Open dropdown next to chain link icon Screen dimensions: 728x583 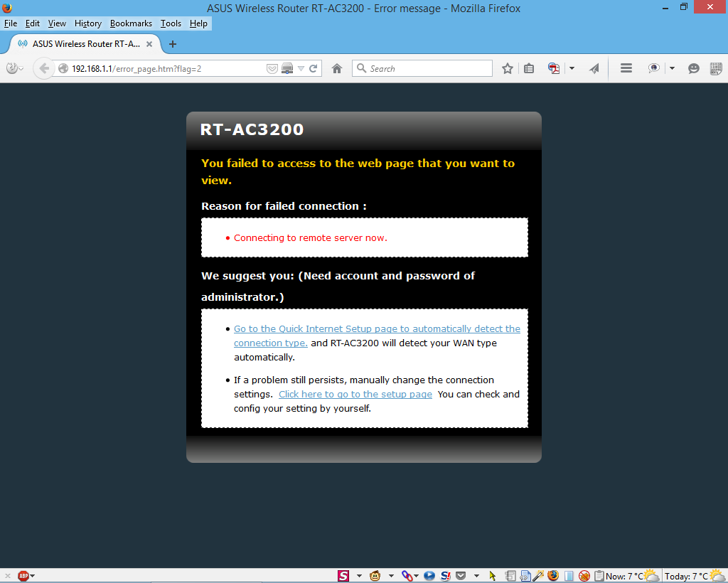pyautogui.click(x=416, y=576)
